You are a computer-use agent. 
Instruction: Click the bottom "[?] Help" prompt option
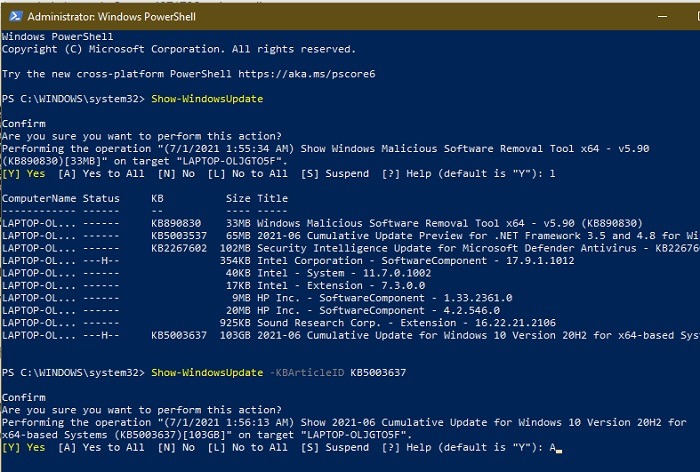[412, 447]
